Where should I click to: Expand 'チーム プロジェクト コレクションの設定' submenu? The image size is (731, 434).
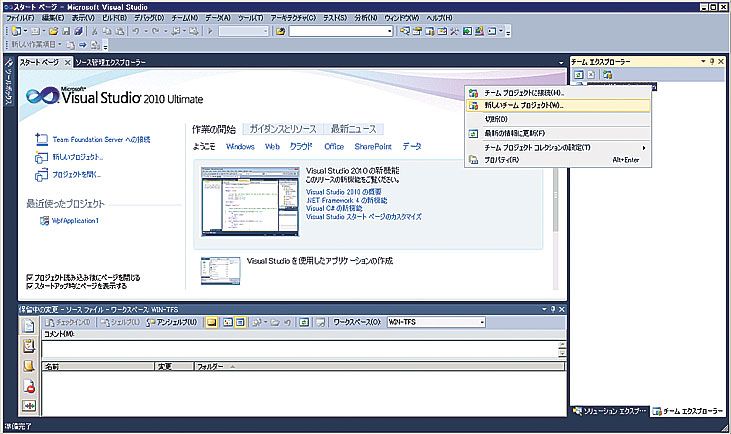(x=558, y=147)
